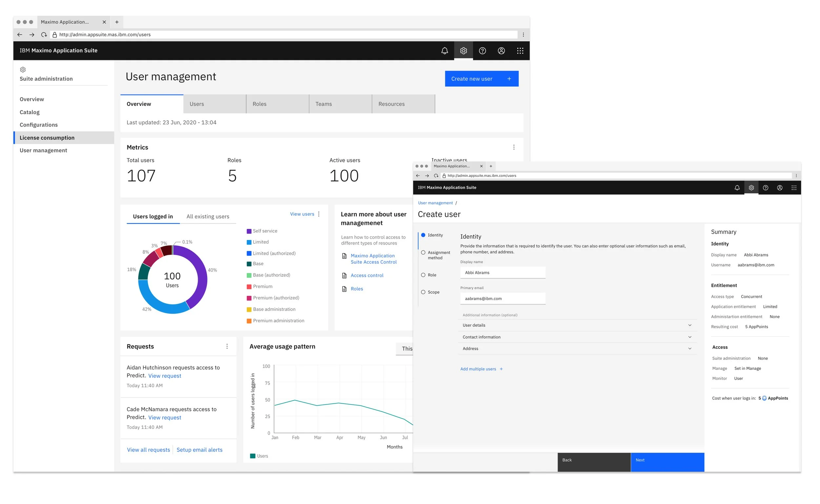Click reload icon in main browser window
This screenshot has height=504, width=820.
point(44,35)
